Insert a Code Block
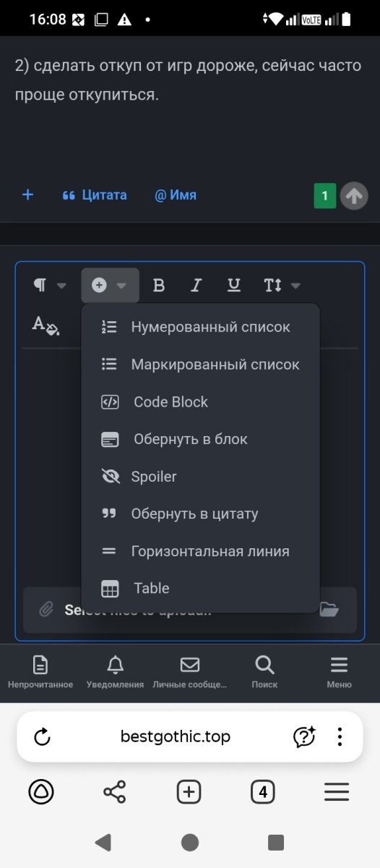 [x=201, y=402]
